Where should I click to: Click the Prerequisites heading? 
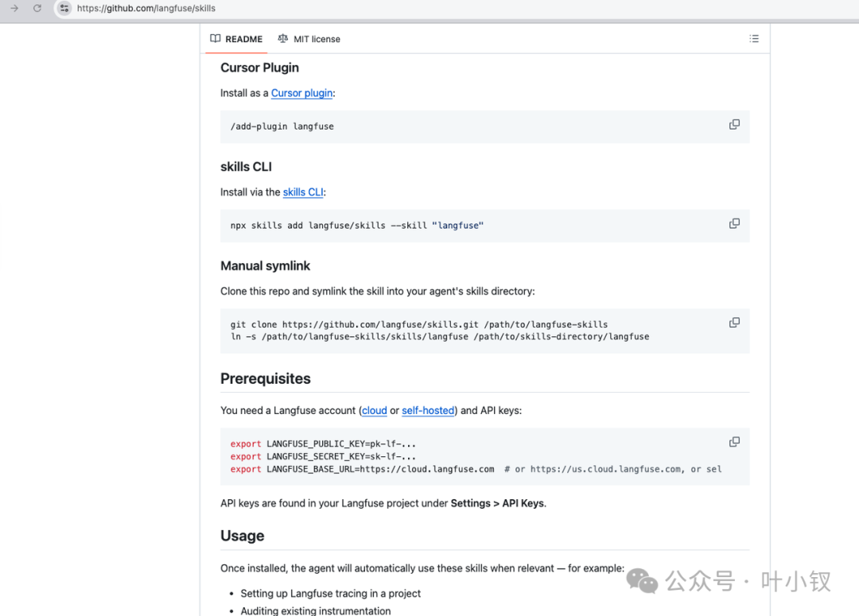pyautogui.click(x=265, y=379)
